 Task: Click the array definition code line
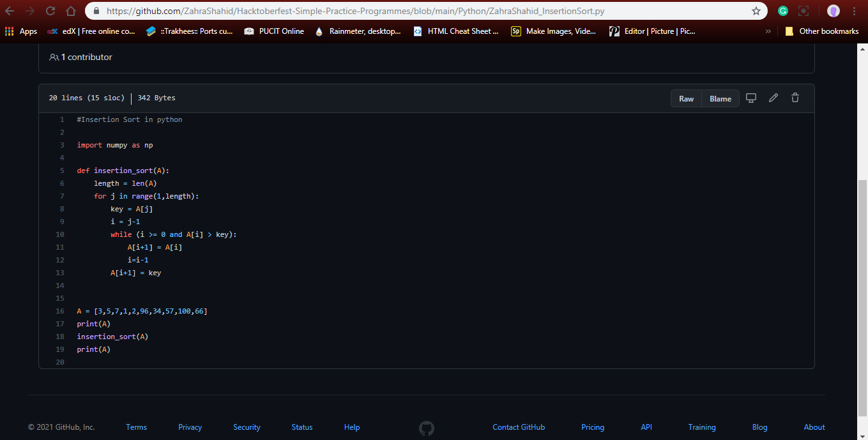point(142,311)
